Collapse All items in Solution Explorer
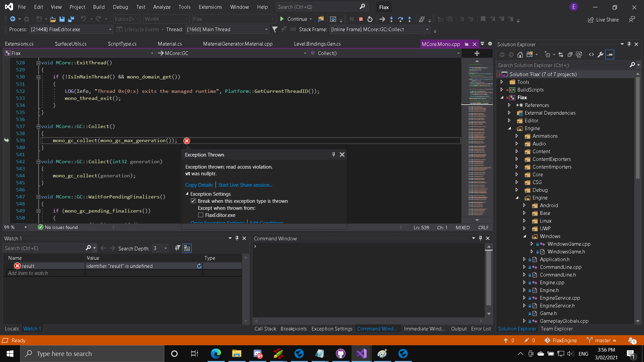The width and height of the screenshot is (644, 362). point(570,55)
